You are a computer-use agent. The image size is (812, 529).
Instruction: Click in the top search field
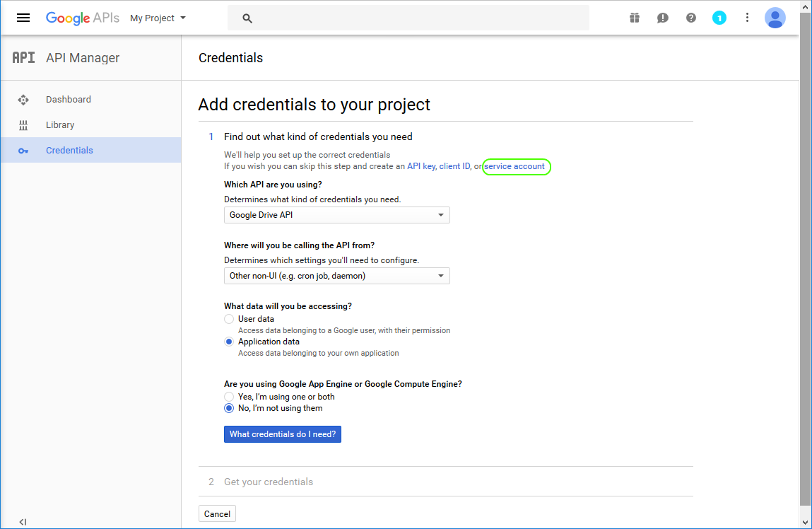click(417, 18)
